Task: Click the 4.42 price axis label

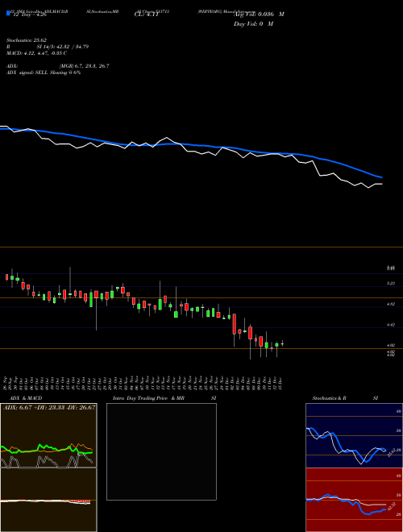Action: [x=391, y=325]
